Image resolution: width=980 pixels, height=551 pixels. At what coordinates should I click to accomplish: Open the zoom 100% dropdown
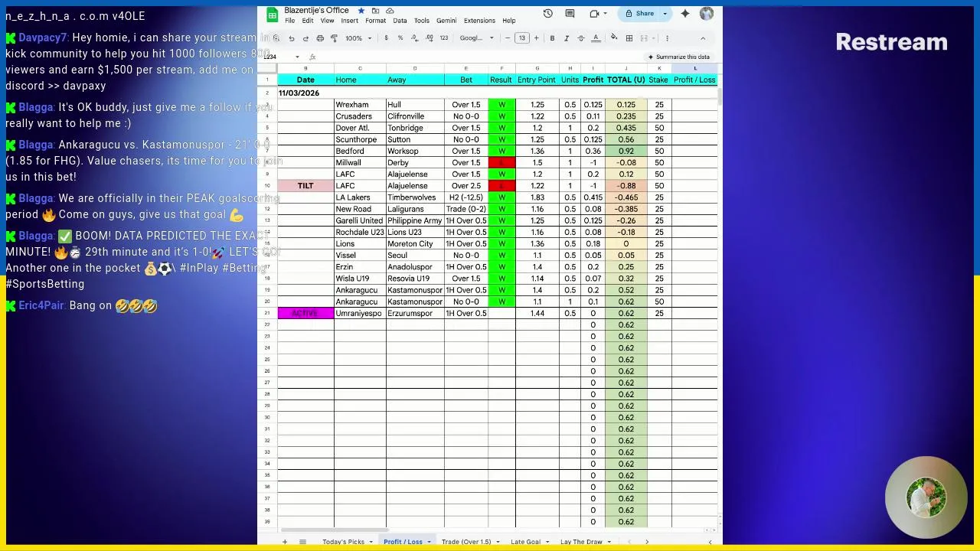(x=358, y=38)
